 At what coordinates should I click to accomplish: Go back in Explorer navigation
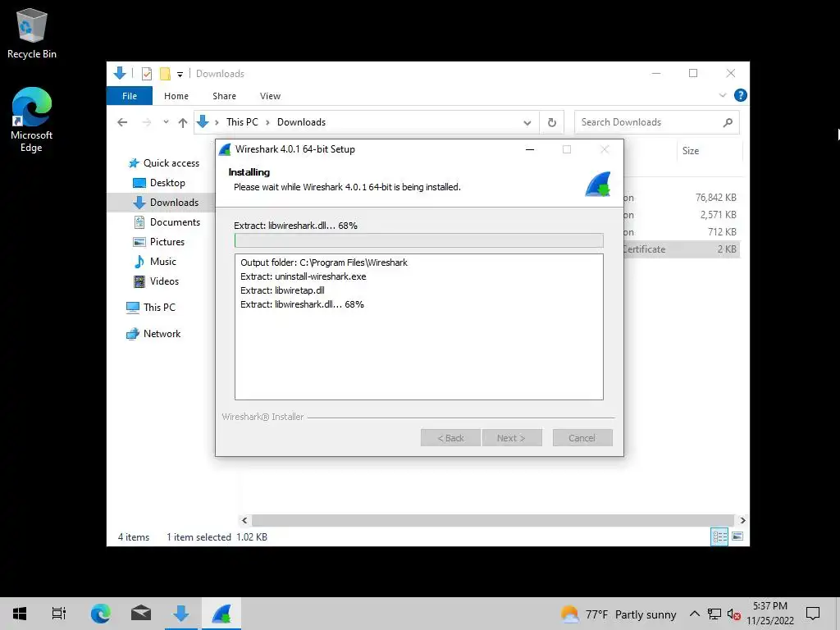tap(122, 122)
